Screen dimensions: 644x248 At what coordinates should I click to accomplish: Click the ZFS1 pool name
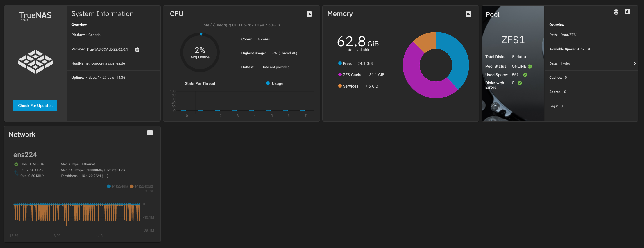(x=513, y=40)
